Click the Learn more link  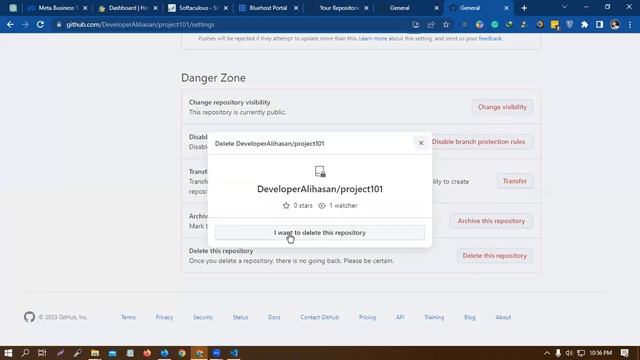(x=373, y=38)
